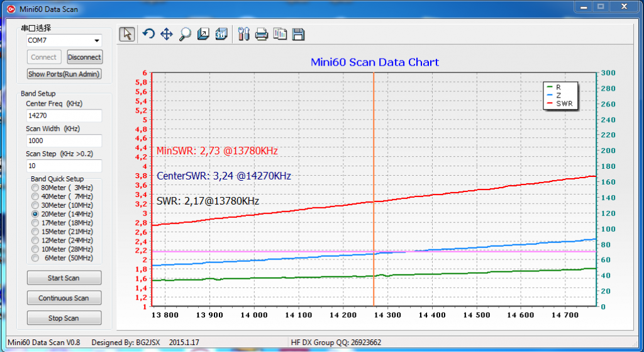The height and width of the screenshot is (352, 644).
Task: Click the 3D Depth cube tool
Action: (203, 34)
